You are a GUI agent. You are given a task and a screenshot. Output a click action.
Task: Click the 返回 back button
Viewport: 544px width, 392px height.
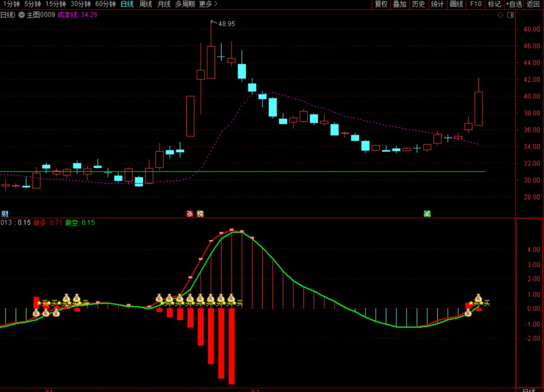[x=533, y=4]
